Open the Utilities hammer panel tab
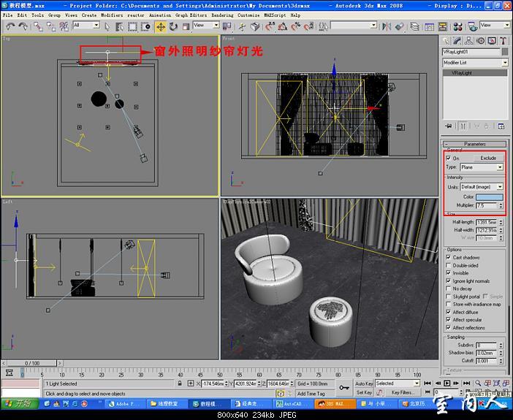 click(502, 41)
